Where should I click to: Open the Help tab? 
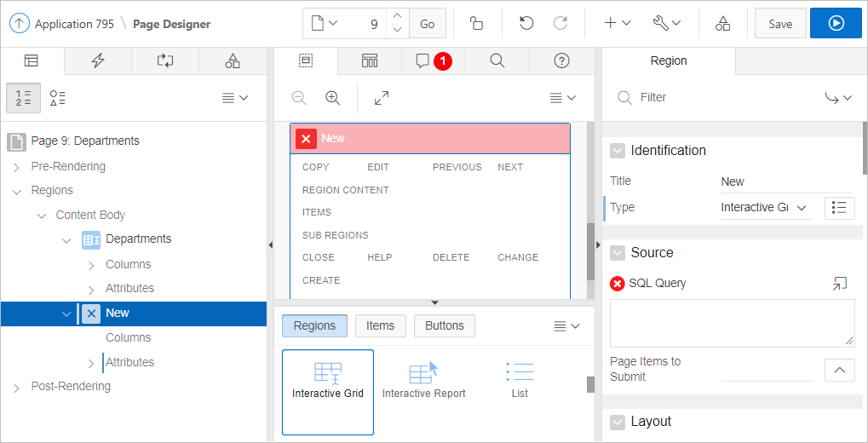[x=561, y=60]
